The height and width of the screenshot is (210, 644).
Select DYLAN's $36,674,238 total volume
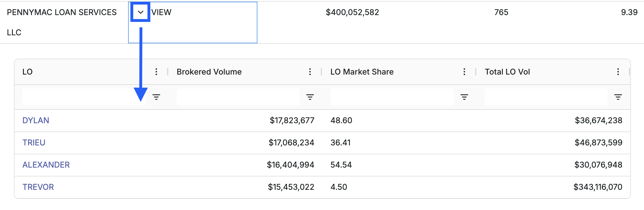tap(599, 120)
